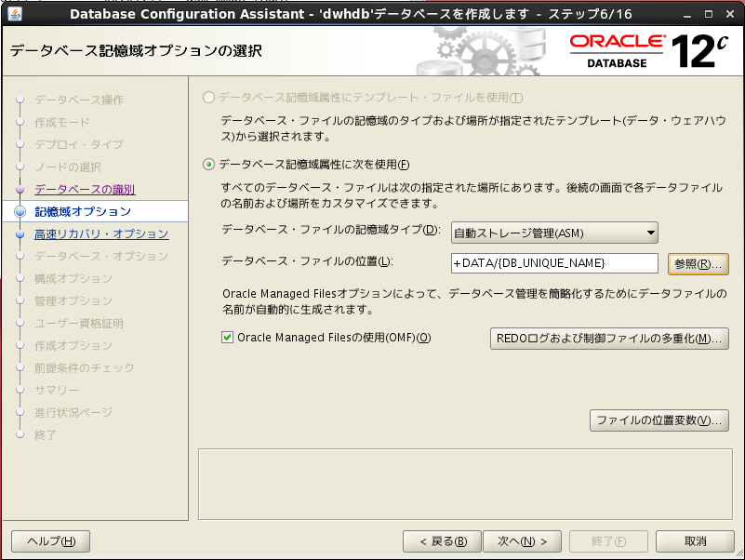Viewport: 745px width, 560px height.
Task: Click the データベース・オプション step label
Action: [x=101, y=256]
